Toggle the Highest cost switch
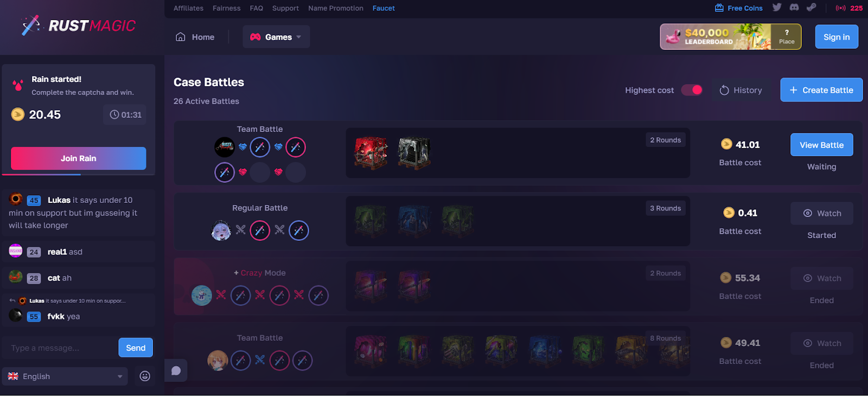The width and height of the screenshot is (868, 396). point(692,90)
